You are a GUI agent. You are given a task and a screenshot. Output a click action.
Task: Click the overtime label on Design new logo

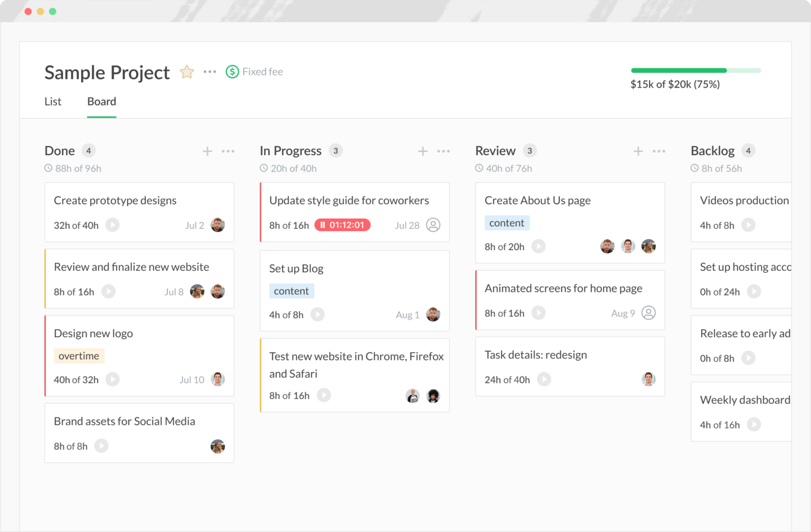tap(79, 355)
